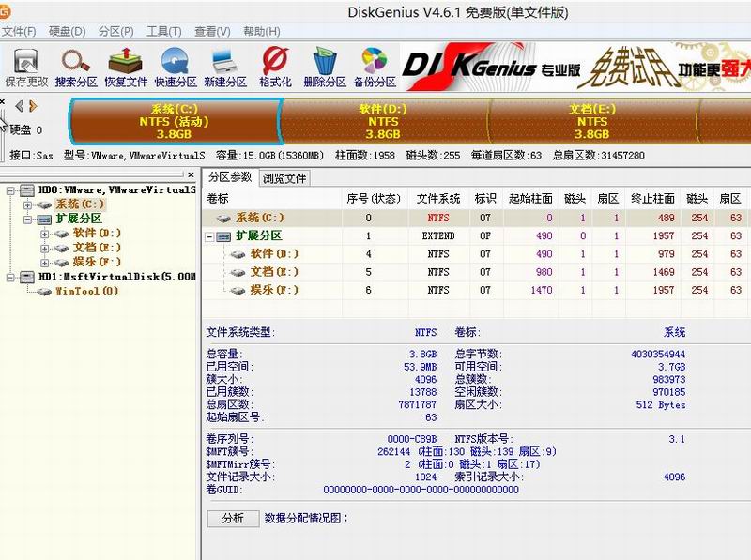
Task: Collapse the HD0 VMware disk tree node
Action: (x=10, y=190)
